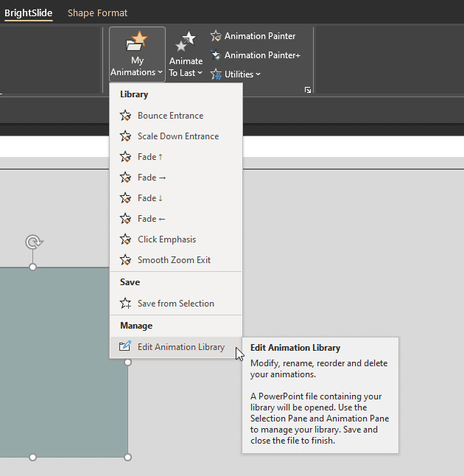
Task: Activate Animation Painter+ tool
Action: coord(255,55)
